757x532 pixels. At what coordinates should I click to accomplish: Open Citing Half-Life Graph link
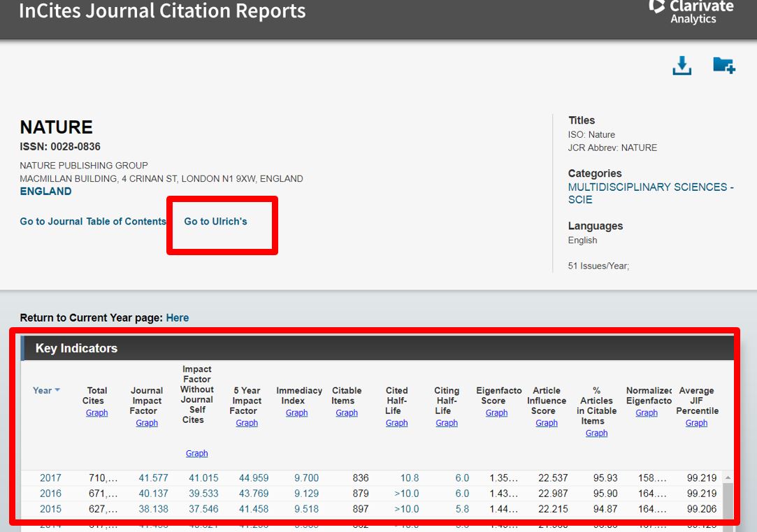point(447,423)
